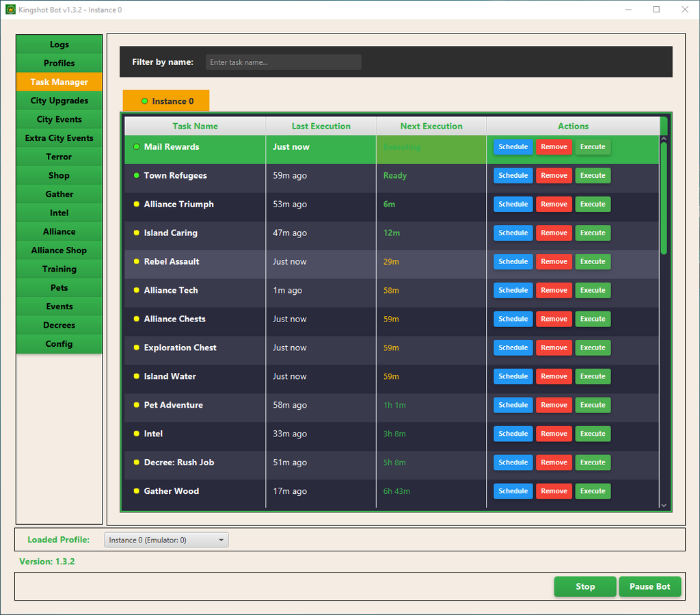Sort by the Next Execution column header
Viewport: 700px width, 615px height.
431,126
